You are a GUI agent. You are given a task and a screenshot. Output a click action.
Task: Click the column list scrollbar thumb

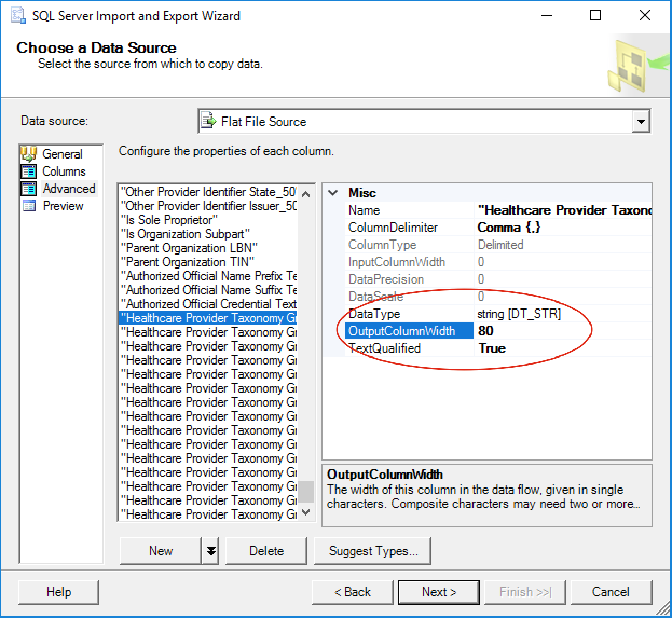(x=306, y=491)
